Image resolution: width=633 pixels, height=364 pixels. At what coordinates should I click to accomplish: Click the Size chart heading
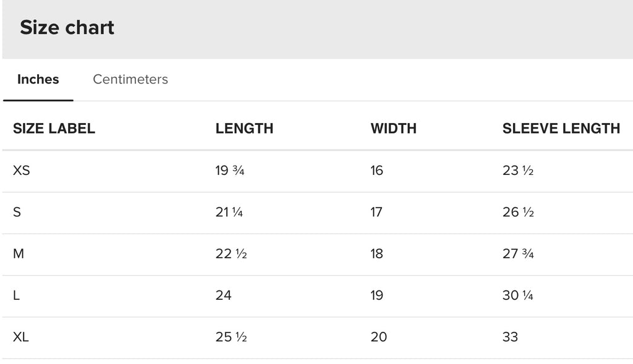click(x=67, y=28)
